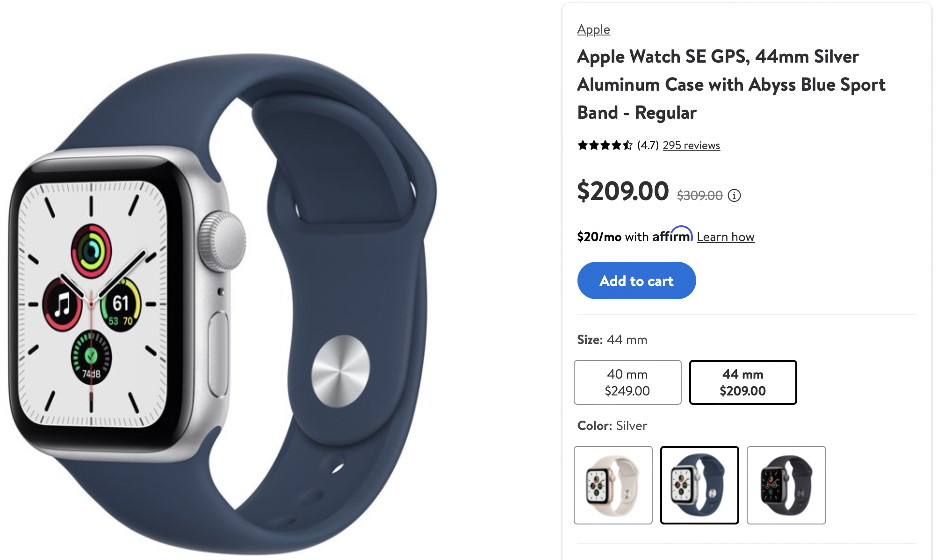The height and width of the screenshot is (560, 937).
Task: Choose the gold starlight band watch swatch
Action: tap(613, 485)
